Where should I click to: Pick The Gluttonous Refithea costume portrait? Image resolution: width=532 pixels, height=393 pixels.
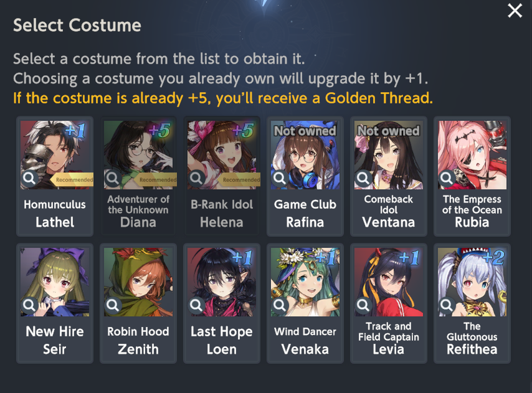[472, 282]
